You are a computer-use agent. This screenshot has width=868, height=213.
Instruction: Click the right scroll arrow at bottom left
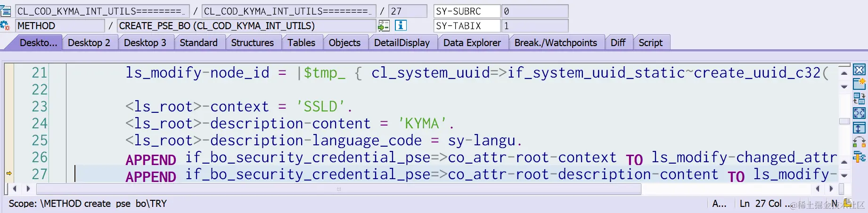pyautogui.click(x=28, y=189)
